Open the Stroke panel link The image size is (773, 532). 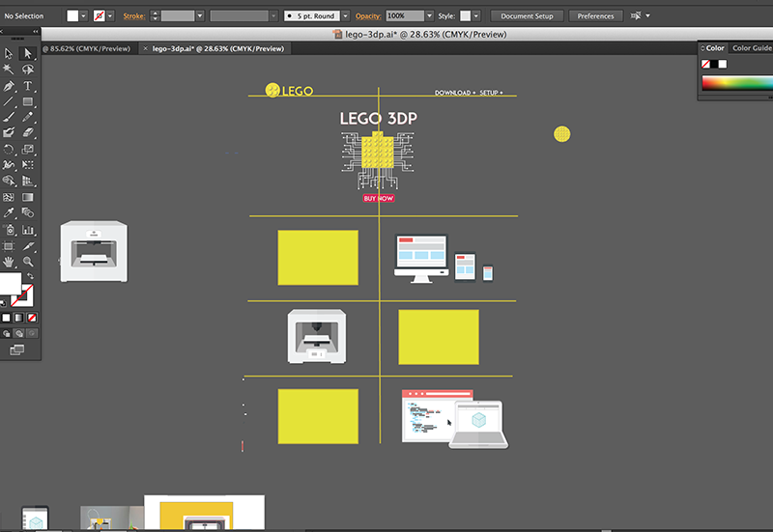pos(134,15)
